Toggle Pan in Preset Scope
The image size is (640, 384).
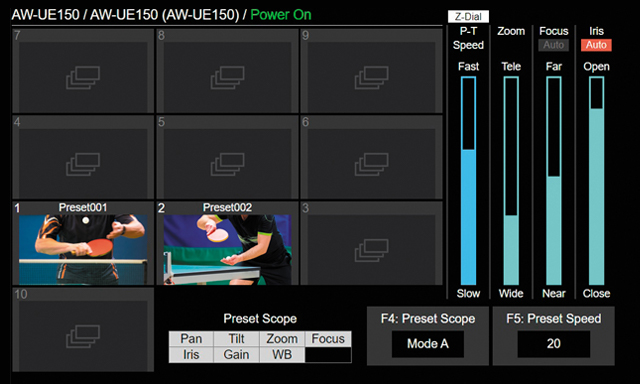[x=191, y=339]
